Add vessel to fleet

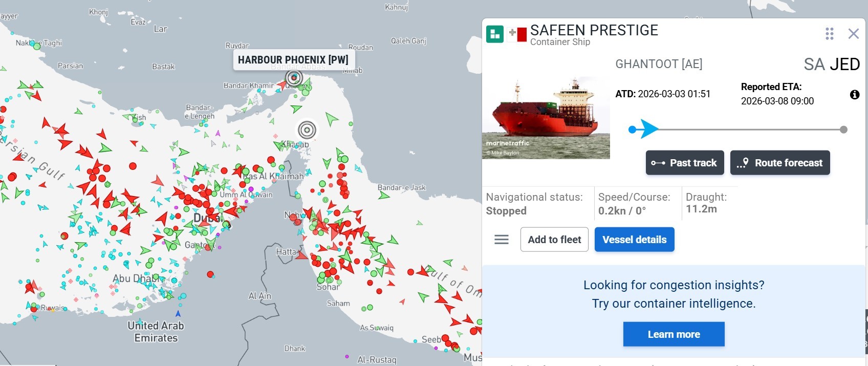click(554, 240)
